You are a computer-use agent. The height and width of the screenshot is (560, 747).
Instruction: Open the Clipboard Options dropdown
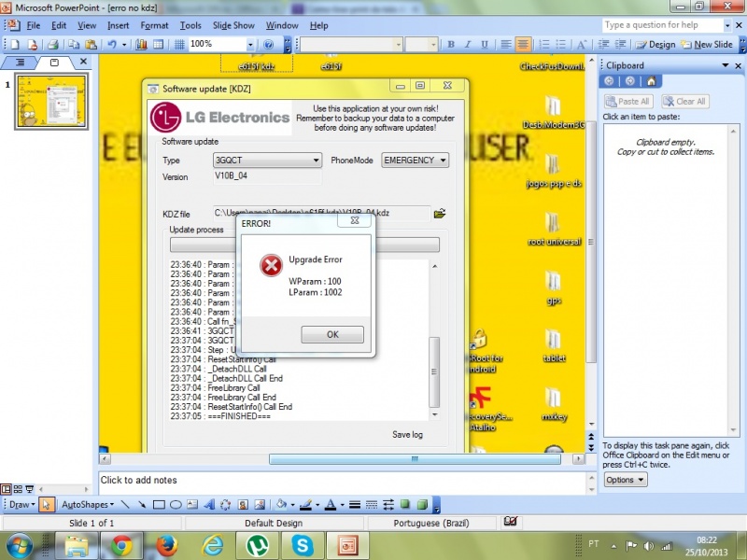pyautogui.click(x=626, y=480)
